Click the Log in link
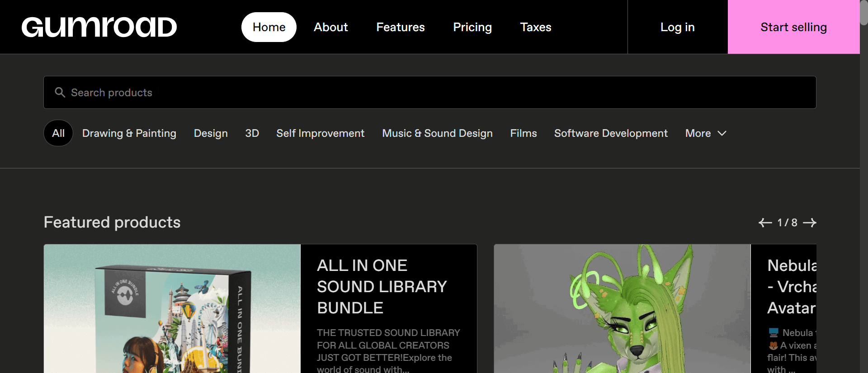The image size is (868, 373). pyautogui.click(x=678, y=27)
